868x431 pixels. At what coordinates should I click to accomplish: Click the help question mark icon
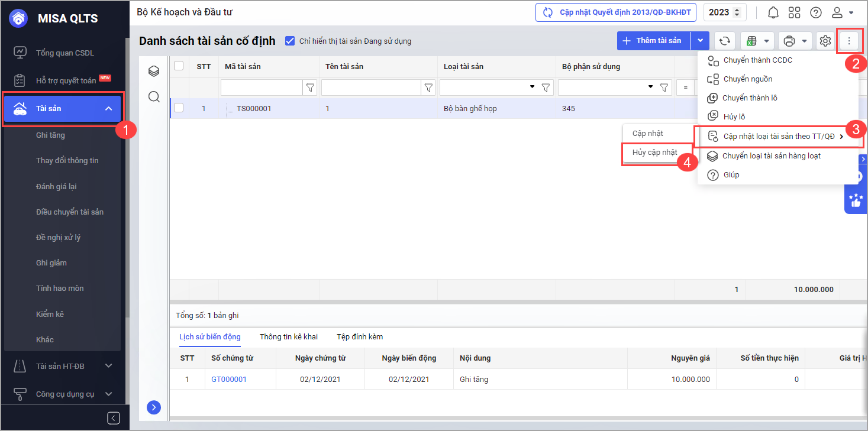(816, 12)
